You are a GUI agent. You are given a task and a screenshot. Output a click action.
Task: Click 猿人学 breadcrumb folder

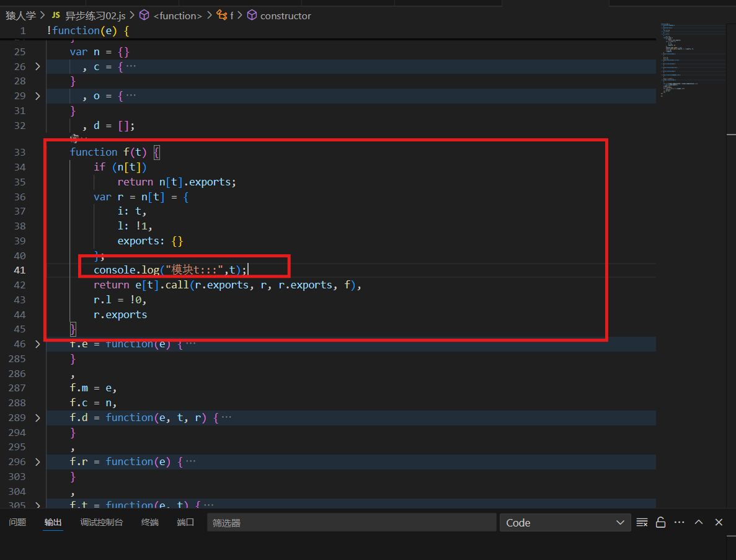tap(20, 16)
